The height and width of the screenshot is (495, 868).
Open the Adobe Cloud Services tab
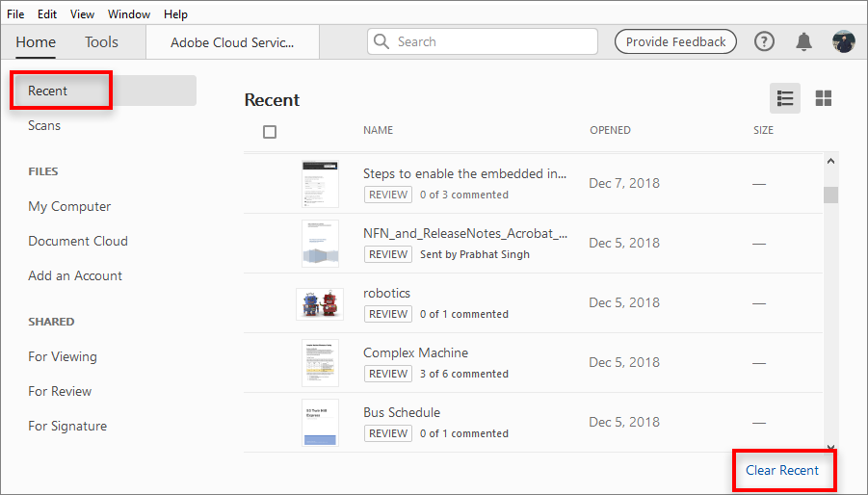coord(232,42)
